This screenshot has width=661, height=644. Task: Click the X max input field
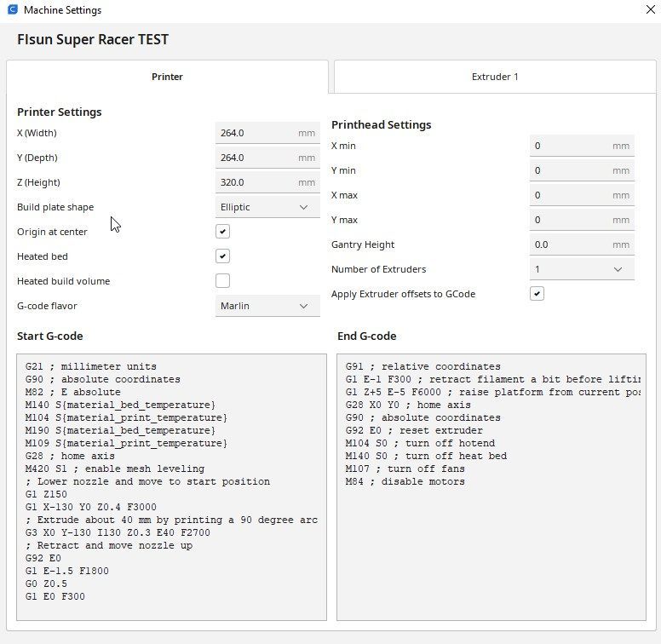[x=571, y=195]
